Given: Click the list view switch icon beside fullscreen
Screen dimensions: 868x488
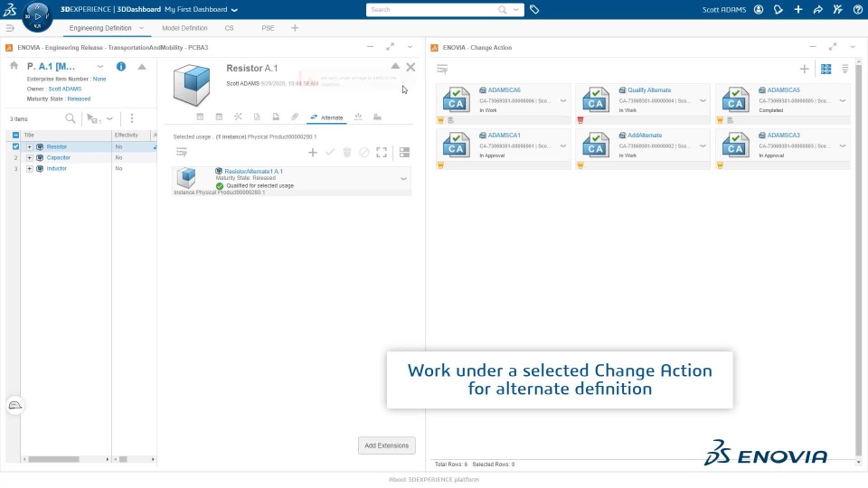Looking at the screenshot, I should click(405, 152).
